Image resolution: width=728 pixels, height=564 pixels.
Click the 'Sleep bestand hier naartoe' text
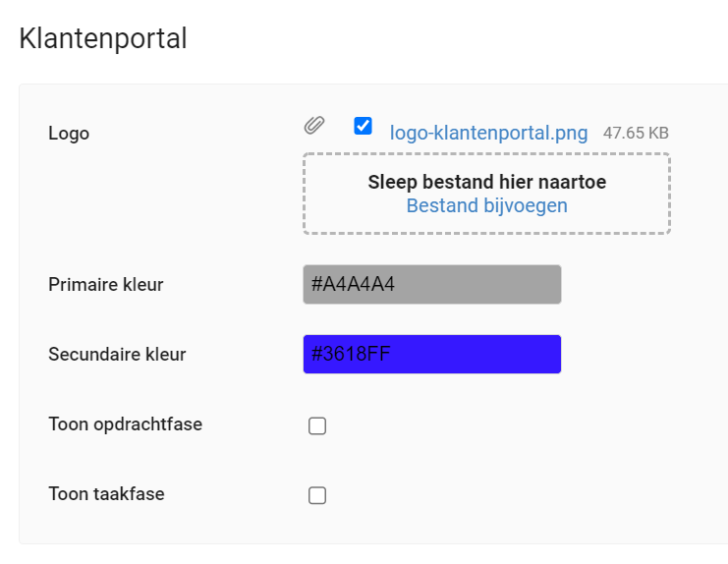487,182
